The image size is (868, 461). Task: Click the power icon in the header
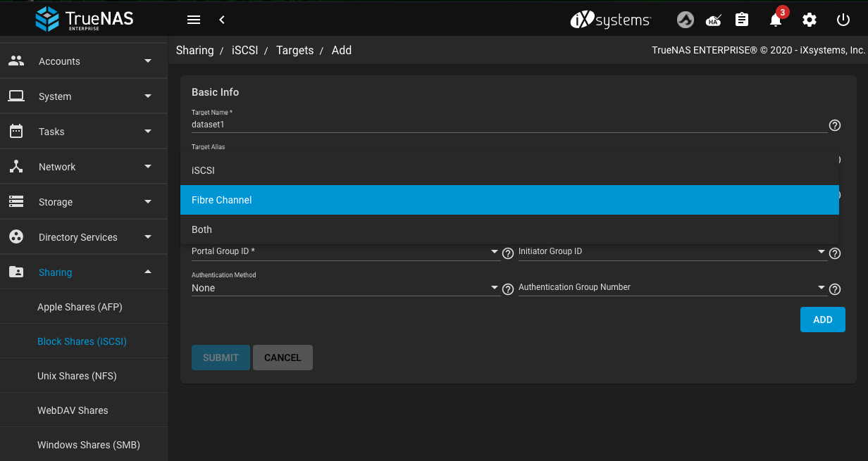click(843, 20)
